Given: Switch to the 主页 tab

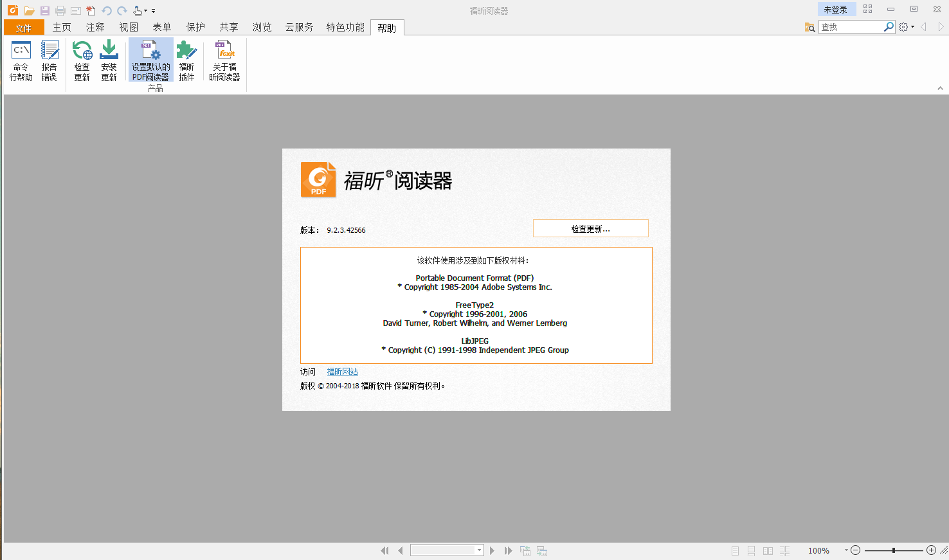Looking at the screenshot, I should pyautogui.click(x=62, y=27).
